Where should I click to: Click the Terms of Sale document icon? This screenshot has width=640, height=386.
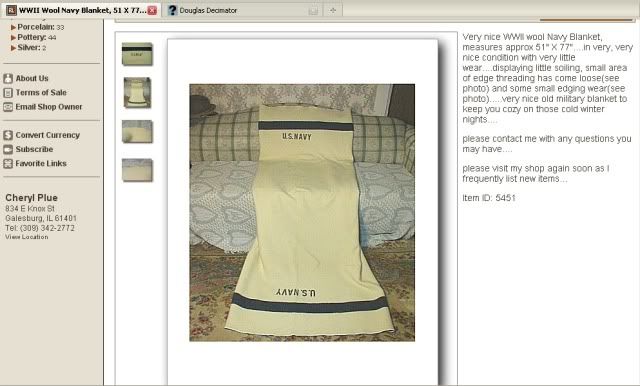click(8, 93)
